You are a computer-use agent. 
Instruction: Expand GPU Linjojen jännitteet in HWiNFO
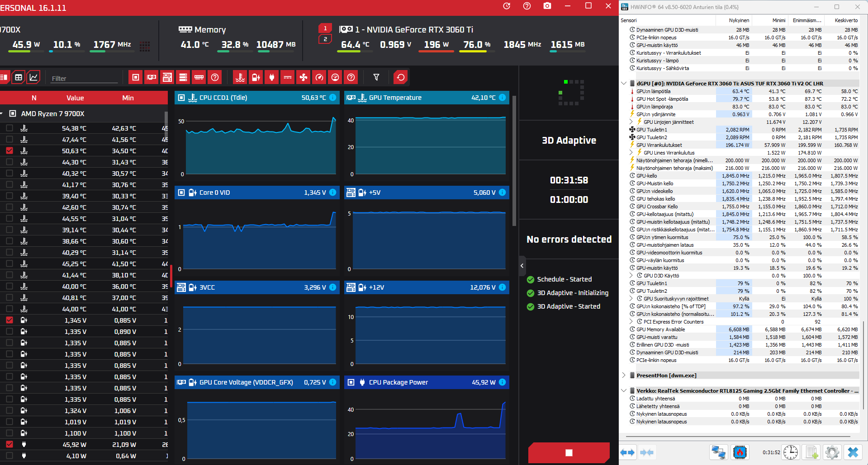pos(631,122)
